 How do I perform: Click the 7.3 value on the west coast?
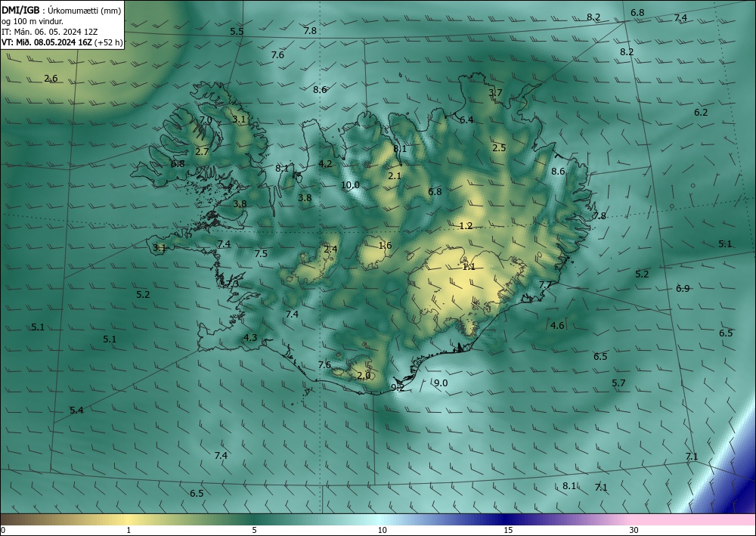232,284
